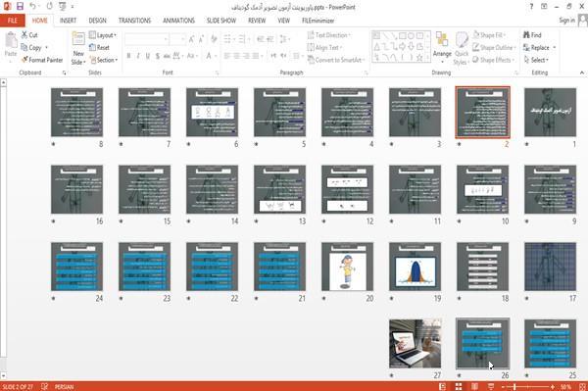Screen dimensions: 588x391
Task: Toggle Bold formatting button
Action: coord(128,56)
